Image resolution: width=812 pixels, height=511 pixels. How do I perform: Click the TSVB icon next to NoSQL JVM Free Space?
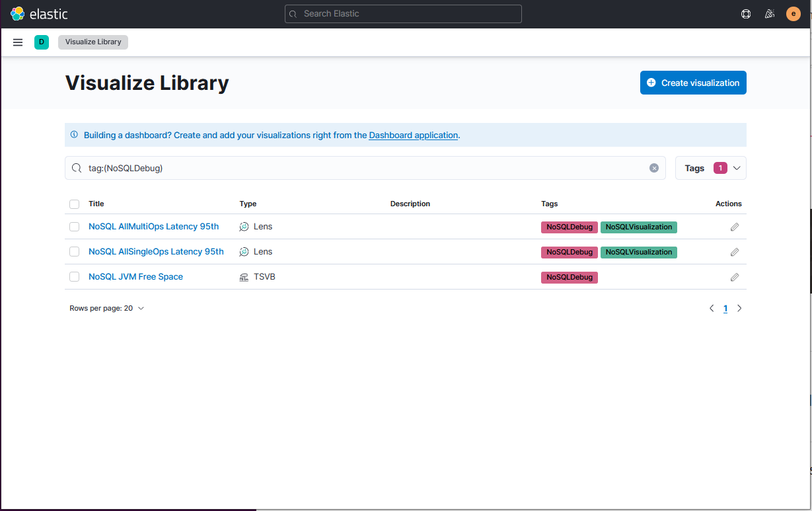(244, 277)
